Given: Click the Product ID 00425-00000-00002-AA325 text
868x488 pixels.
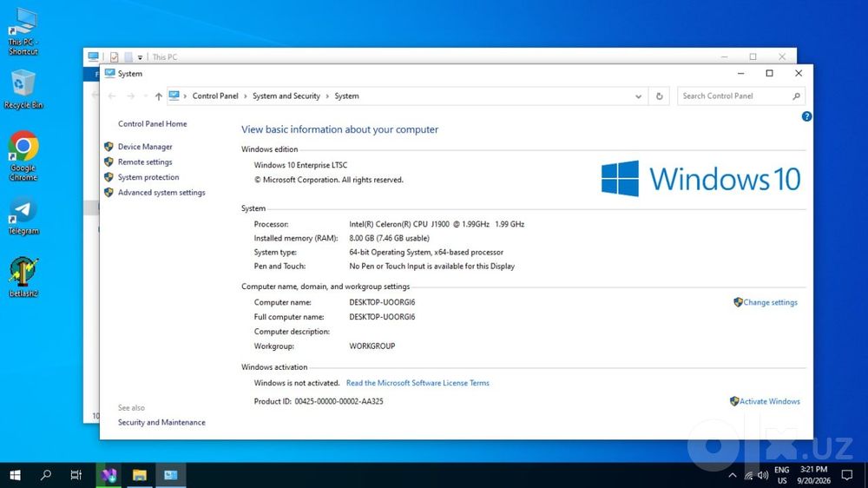Looking at the screenshot, I should click(319, 401).
